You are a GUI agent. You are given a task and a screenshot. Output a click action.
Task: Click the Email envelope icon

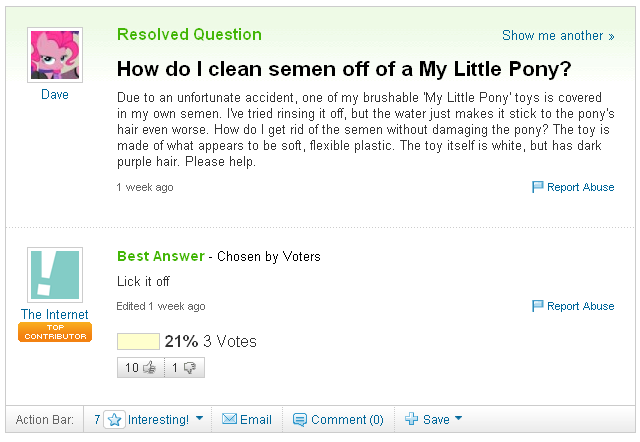coord(229,420)
